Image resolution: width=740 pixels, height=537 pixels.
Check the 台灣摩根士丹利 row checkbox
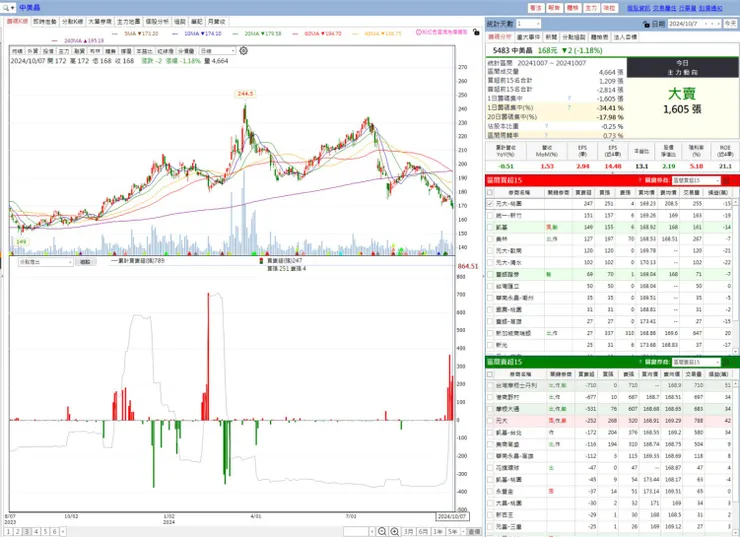tap(490, 386)
